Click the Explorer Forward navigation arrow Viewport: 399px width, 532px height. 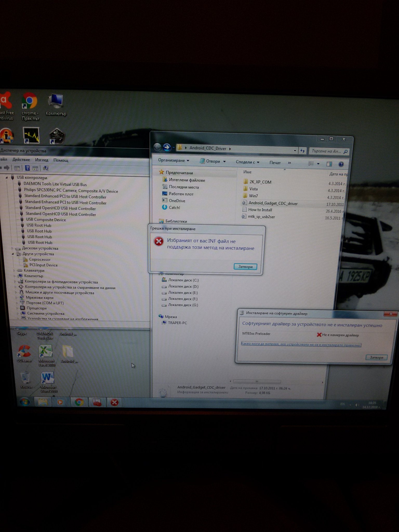coord(167,148)
